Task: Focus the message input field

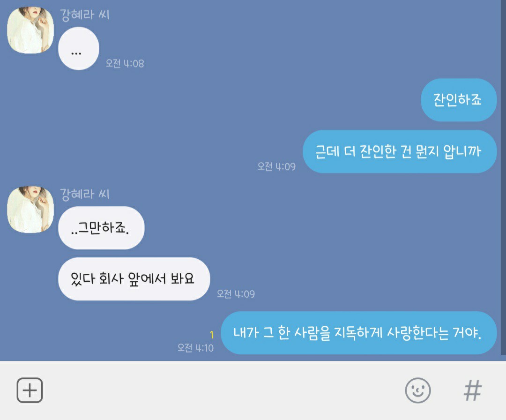Action: point(223,390)
